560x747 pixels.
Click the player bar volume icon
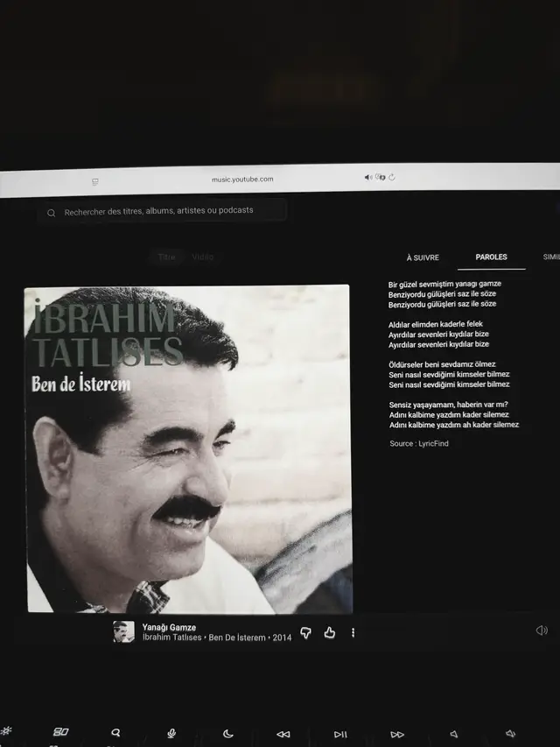pyautogui.click(x=542, y=631)
